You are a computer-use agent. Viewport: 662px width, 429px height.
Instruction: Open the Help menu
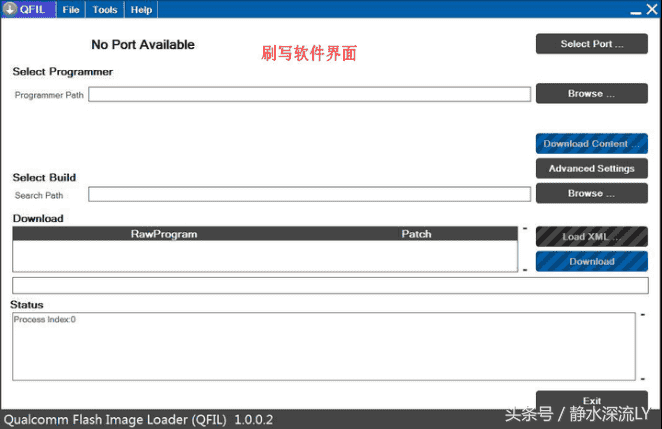click(x=141, y=9)
